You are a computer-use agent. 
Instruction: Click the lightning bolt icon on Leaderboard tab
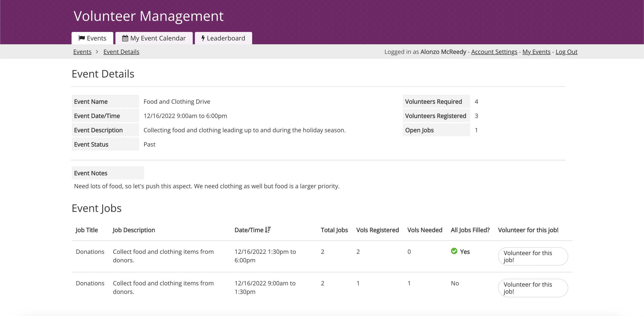click(x=203, y=38)
